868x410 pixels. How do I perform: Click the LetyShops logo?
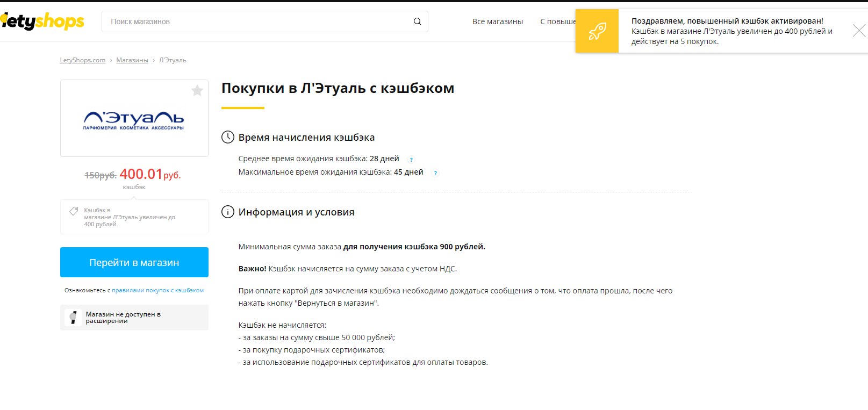point(42,21)
